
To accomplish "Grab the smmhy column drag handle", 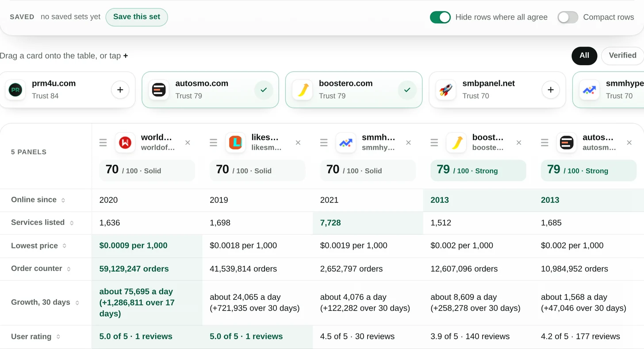I will [x=324, y=143].
